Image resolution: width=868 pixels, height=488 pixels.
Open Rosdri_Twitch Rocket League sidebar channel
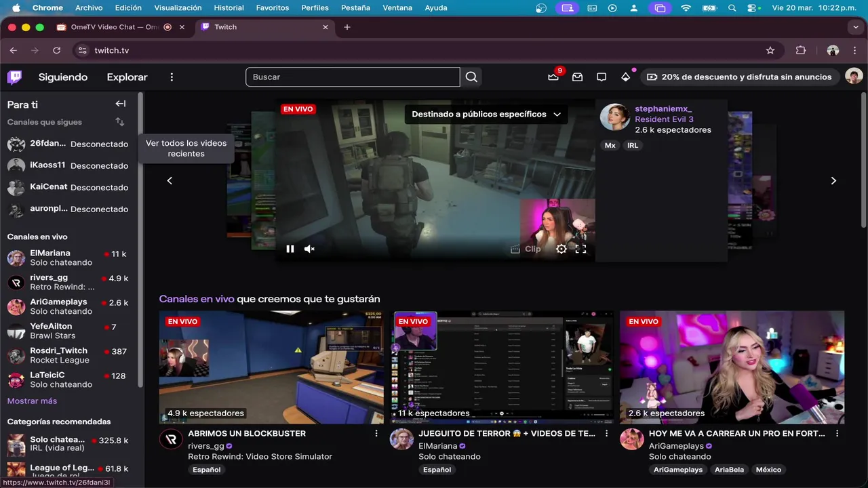(x=68, y=355)
